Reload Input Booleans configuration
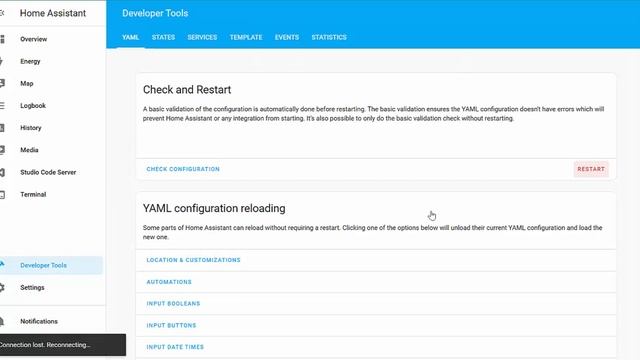 tap(173, 304)
